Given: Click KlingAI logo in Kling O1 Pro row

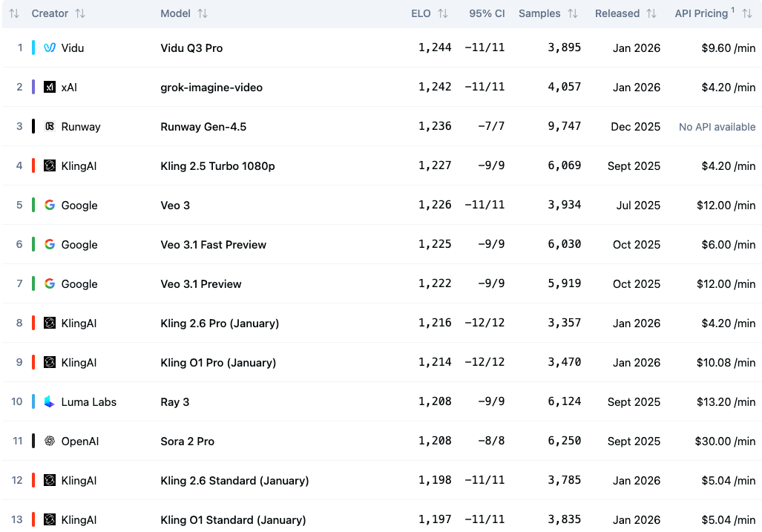Looking at the screenshot, I should click(x=50, y=362).
